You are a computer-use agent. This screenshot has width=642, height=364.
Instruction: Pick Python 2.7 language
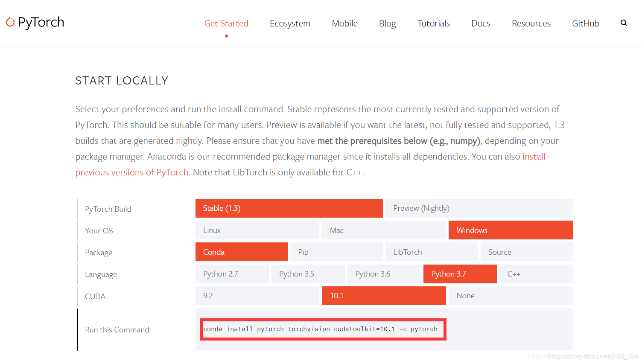pyautogui.click(x=232, y=274)
